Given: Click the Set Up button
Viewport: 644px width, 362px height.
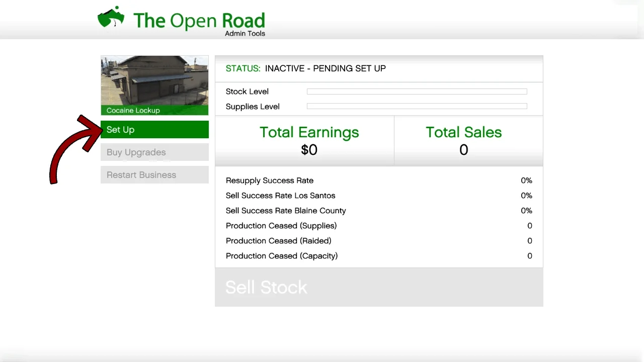Looking at the screenshot, I should point(154,129).
